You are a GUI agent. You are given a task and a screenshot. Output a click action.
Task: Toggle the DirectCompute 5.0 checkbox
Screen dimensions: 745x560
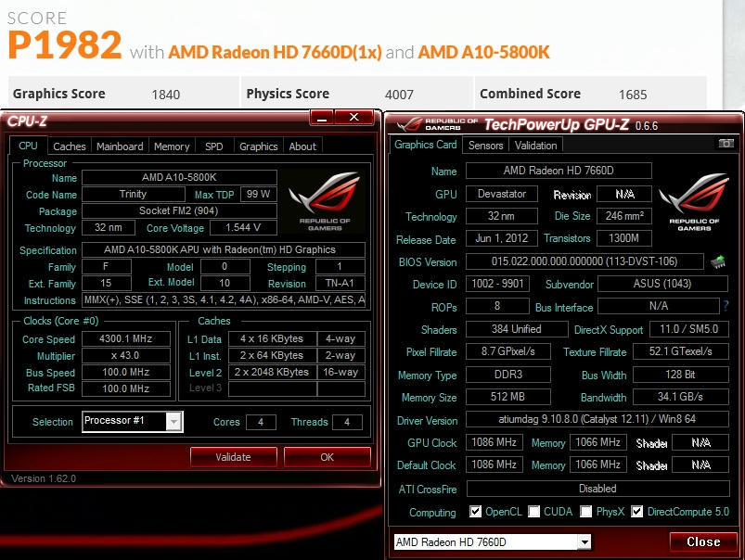[637, 512]
